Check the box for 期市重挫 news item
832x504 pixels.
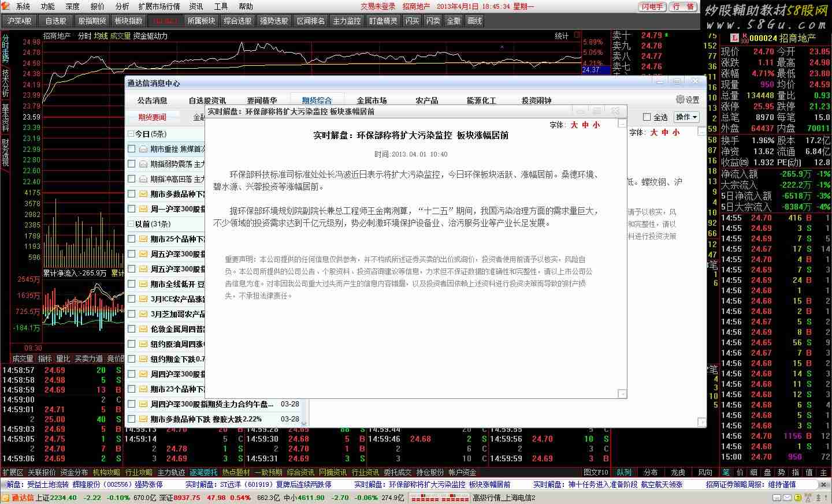click(x=132, y=149)
